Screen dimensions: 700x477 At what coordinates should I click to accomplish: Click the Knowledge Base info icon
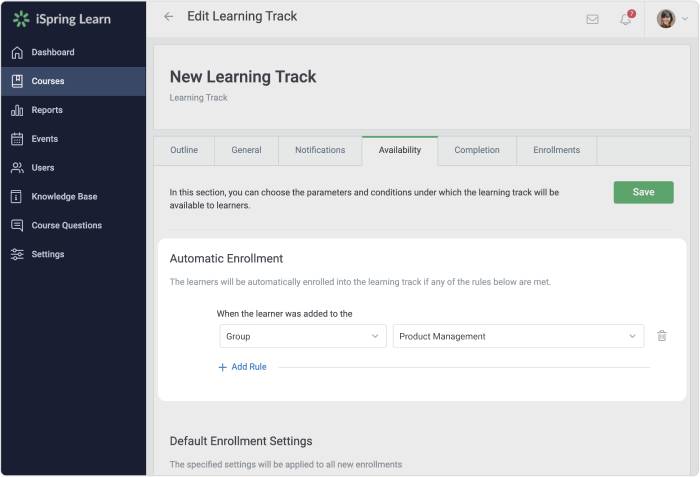pyautogui.click(x=16, y=197)
